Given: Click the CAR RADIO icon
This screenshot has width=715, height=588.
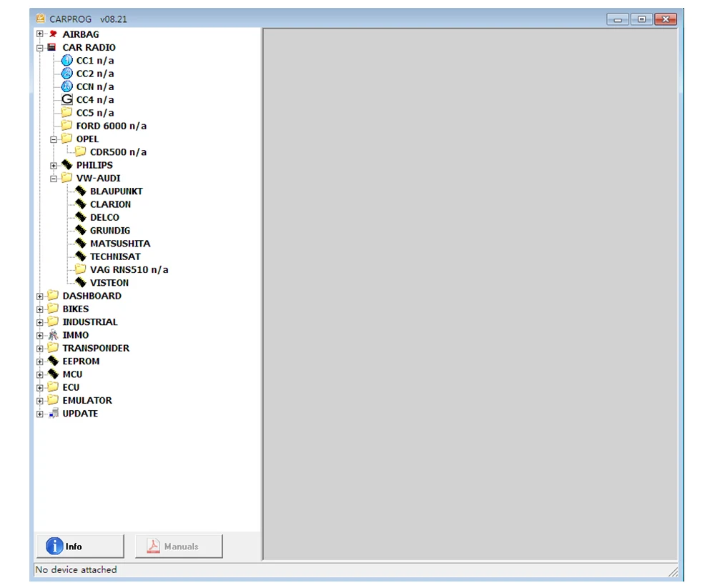Looking at the screenshot, I should (52, 47).
